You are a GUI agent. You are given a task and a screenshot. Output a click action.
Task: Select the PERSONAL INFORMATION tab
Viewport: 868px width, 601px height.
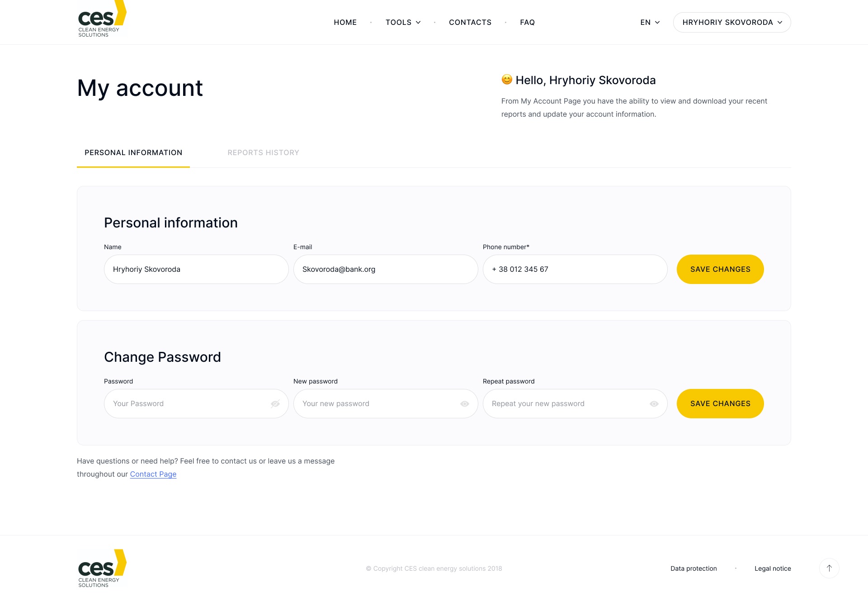coord(134,152)
